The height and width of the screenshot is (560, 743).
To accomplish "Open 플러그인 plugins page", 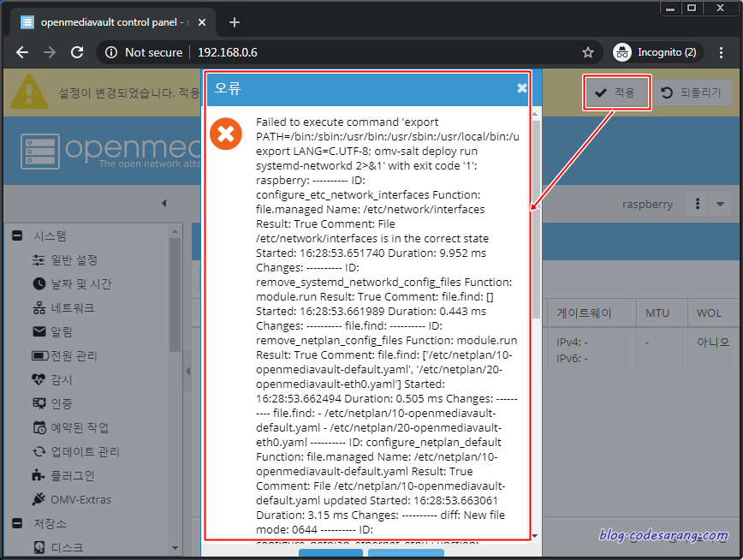I will pos(73,475).
